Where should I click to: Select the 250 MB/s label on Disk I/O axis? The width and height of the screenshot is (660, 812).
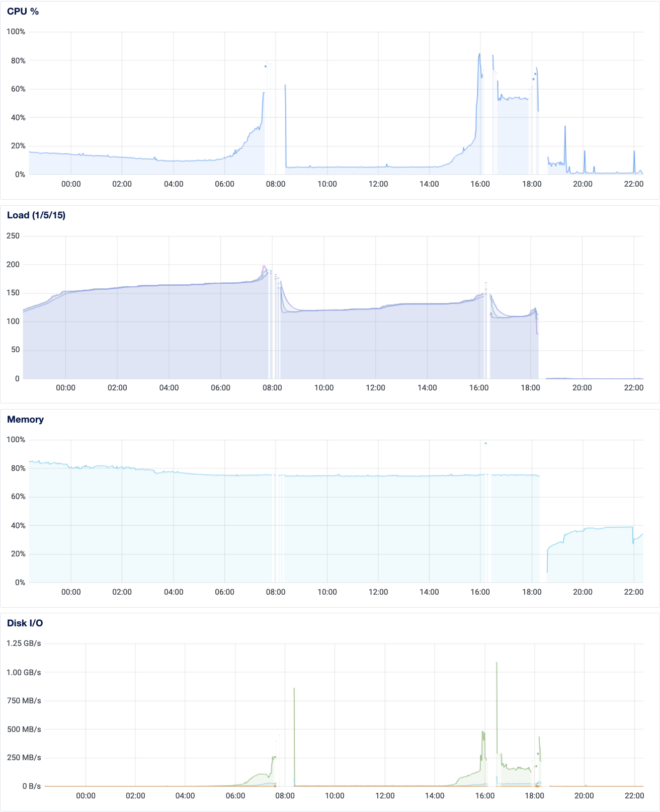pos(24,758)
